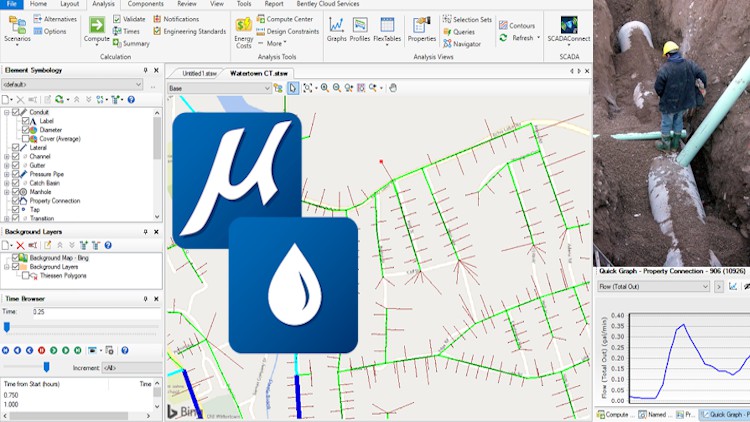Toggle the Diameter checkbox

(x=25, y=130)
